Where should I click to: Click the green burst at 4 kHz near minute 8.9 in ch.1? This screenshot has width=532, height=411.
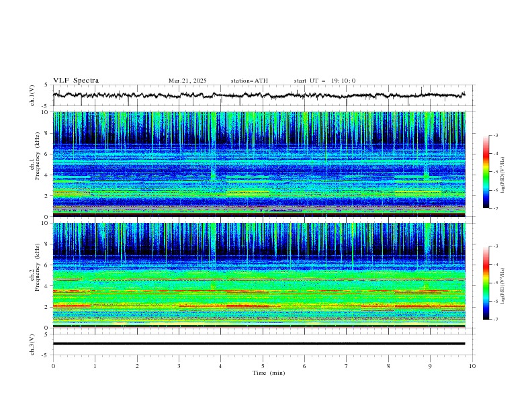pyautogui.click(x=426, y=175)
